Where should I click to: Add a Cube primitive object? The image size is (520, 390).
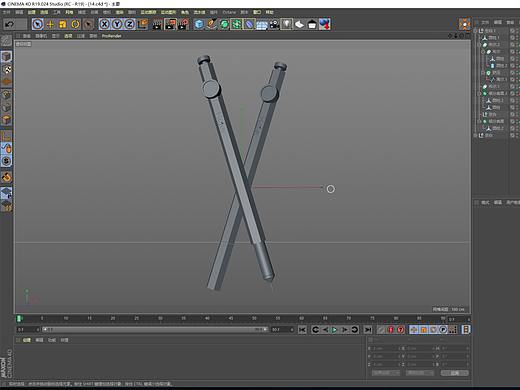(x=199, y=24)
